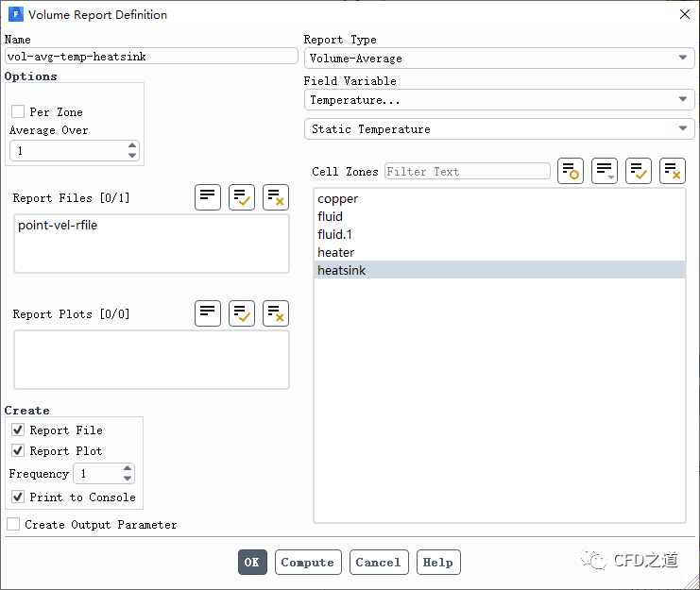Click the Cell Zones toggle tree view icon
Screen dimensions: 700x590
605,171
